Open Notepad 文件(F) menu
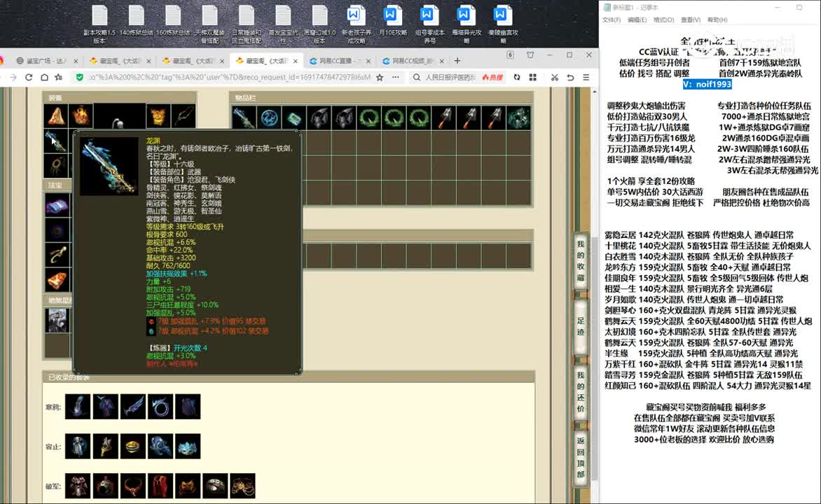The image size is (821, 504). pos(612,20)
